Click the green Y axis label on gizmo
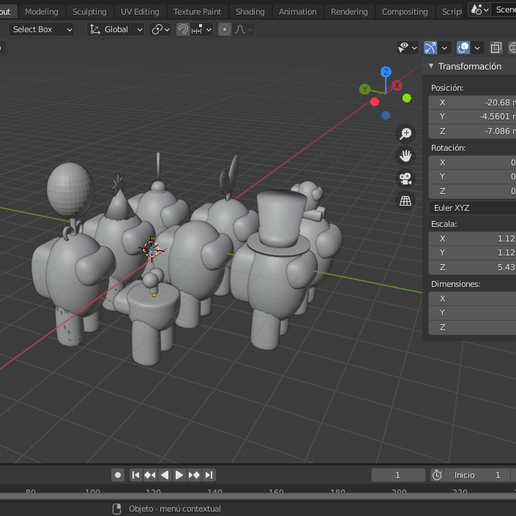The height and width of the screenshot is (516, 516). pos(365,89)
